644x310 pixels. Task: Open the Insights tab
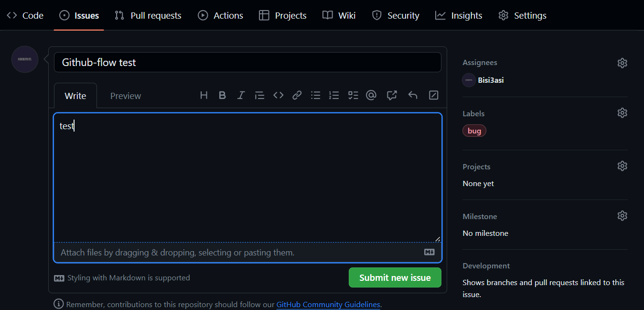tap(459, 15)
